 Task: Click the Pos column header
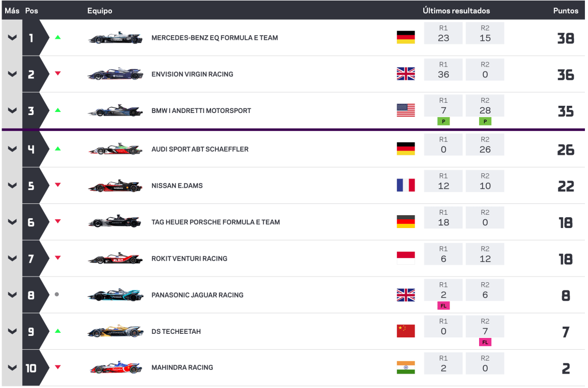click(x=31, y=10)
